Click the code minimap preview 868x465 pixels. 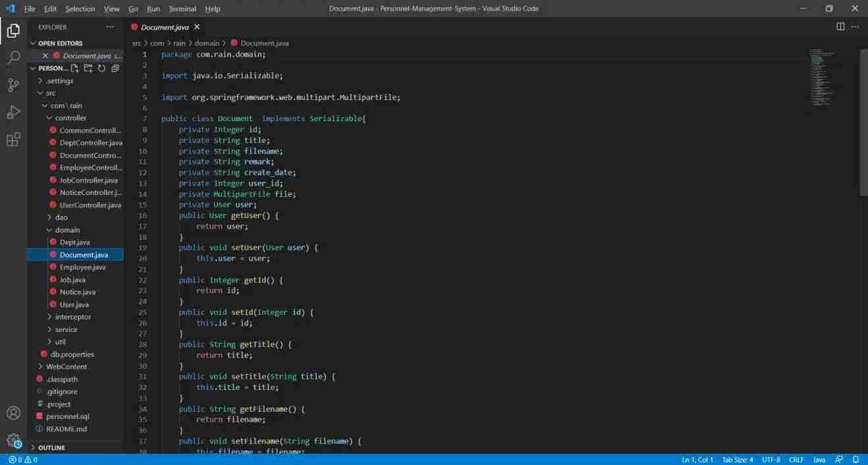(823, 78)
